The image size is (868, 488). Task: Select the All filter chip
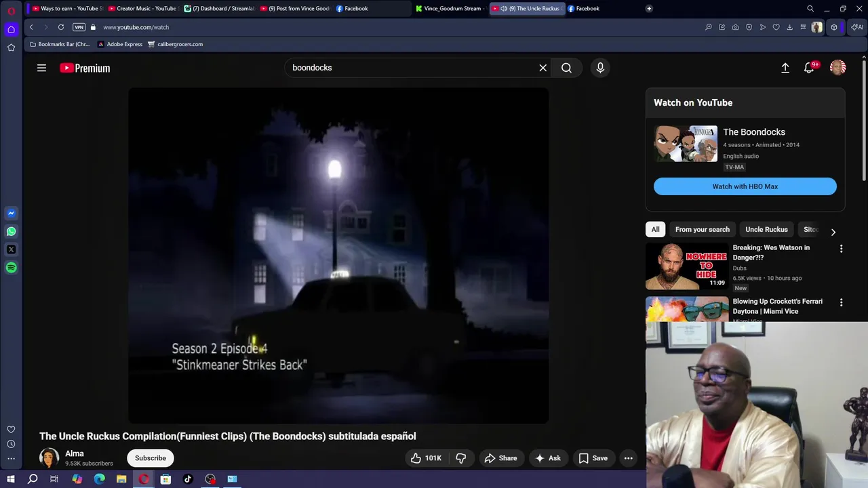[x=655, y=229]
